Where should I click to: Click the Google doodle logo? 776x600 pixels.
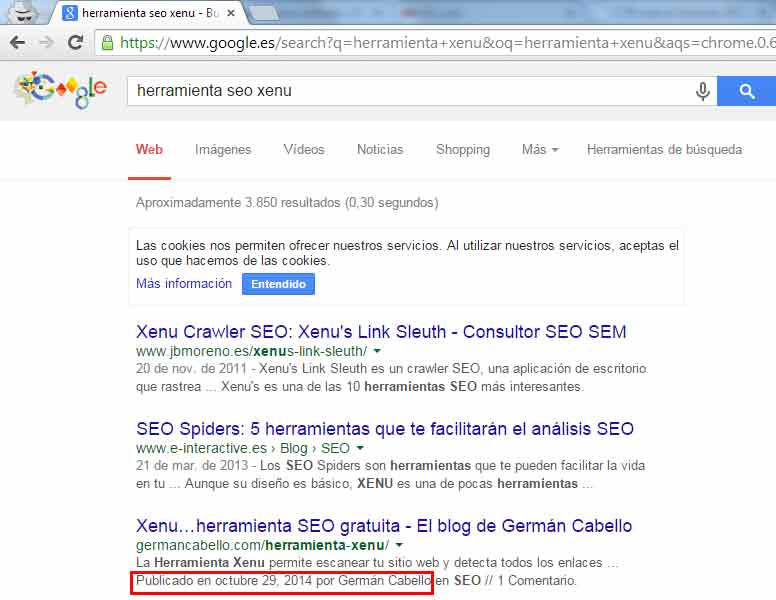tap(60, 90)
